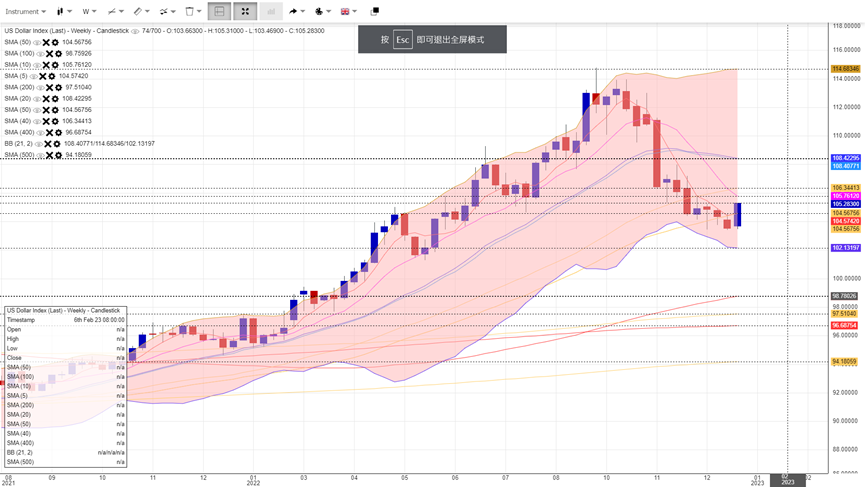
Task: Open SMA (400) settings gear
Action: point(58,132)
